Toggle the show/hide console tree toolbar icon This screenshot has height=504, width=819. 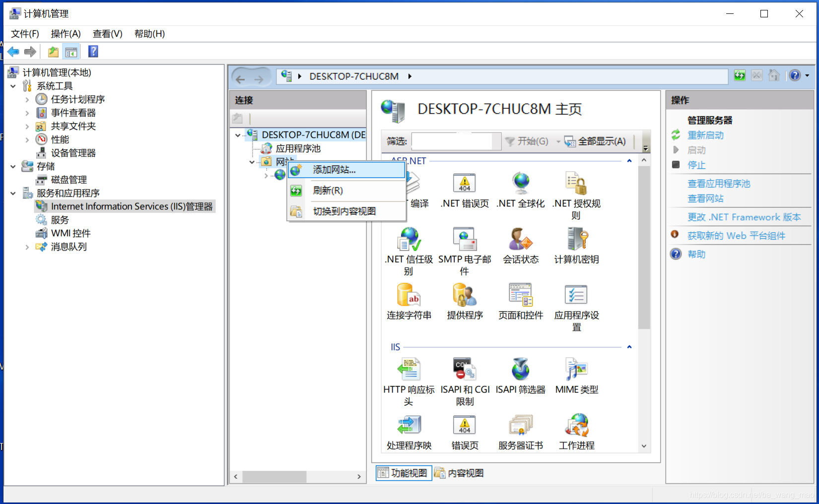tap(71, 52)
